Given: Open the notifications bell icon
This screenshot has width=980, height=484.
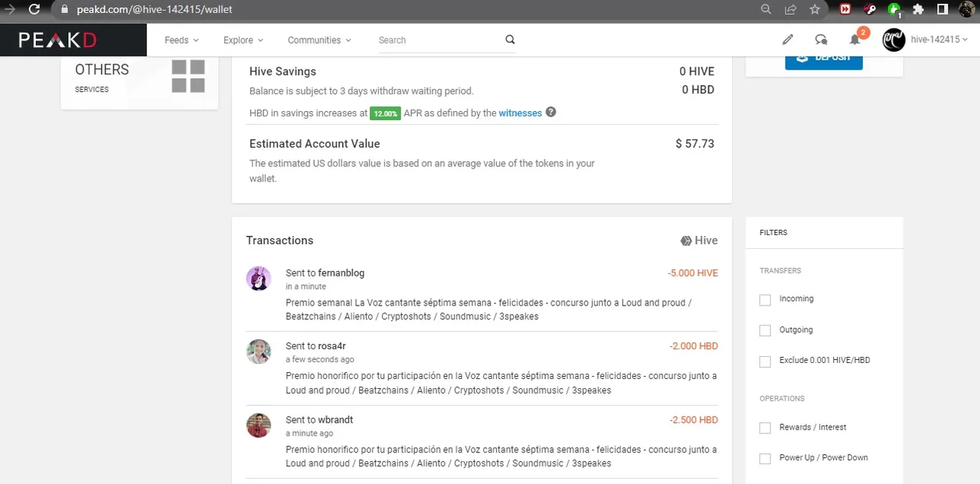Looking at the screenshot, I should pyautogui.click(x=854, y=40).
